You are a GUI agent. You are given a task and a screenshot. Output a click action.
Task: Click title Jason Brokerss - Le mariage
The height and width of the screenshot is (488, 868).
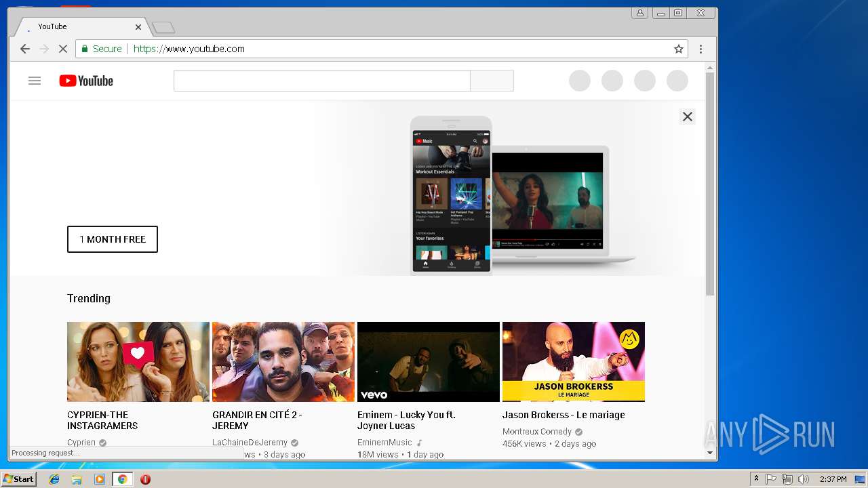coord(564,415)
